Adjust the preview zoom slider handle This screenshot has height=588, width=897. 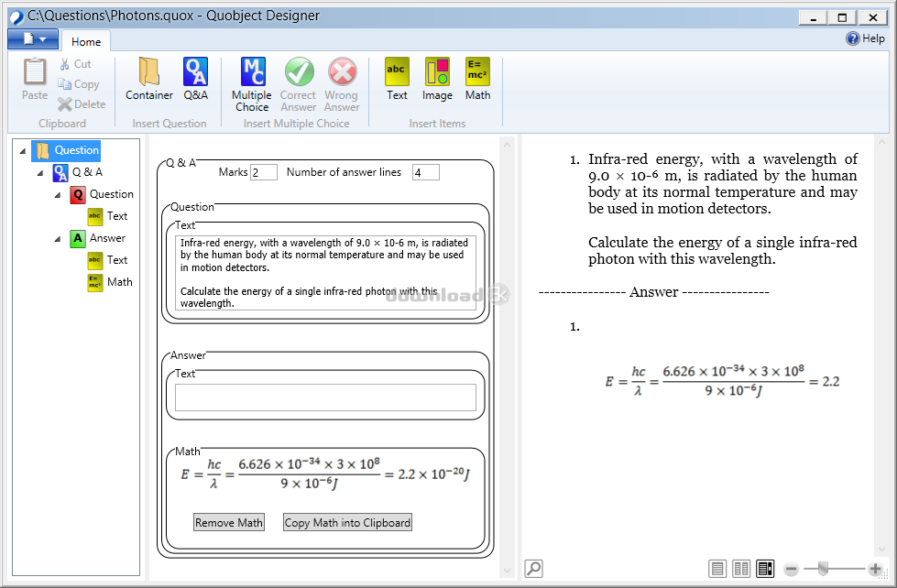823,569
